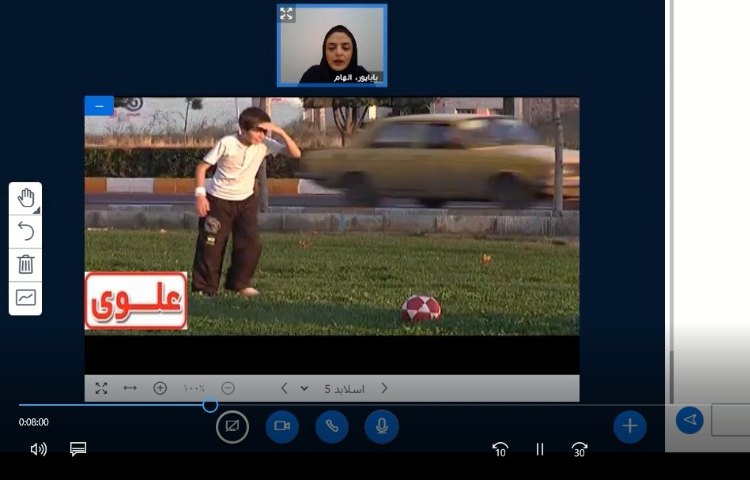Fit the slide to width
Viewport: 750px width, 480px height.
[130, 388]
